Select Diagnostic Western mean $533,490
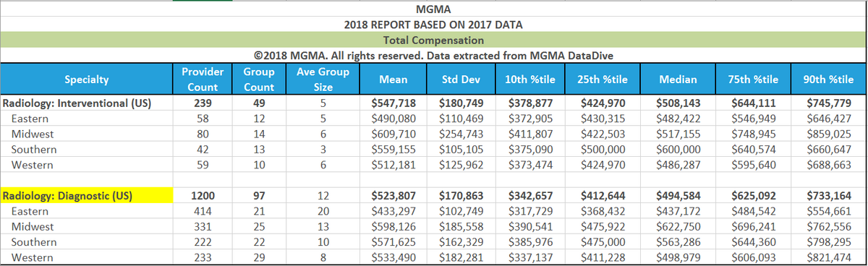 click(x=394, y=258)
